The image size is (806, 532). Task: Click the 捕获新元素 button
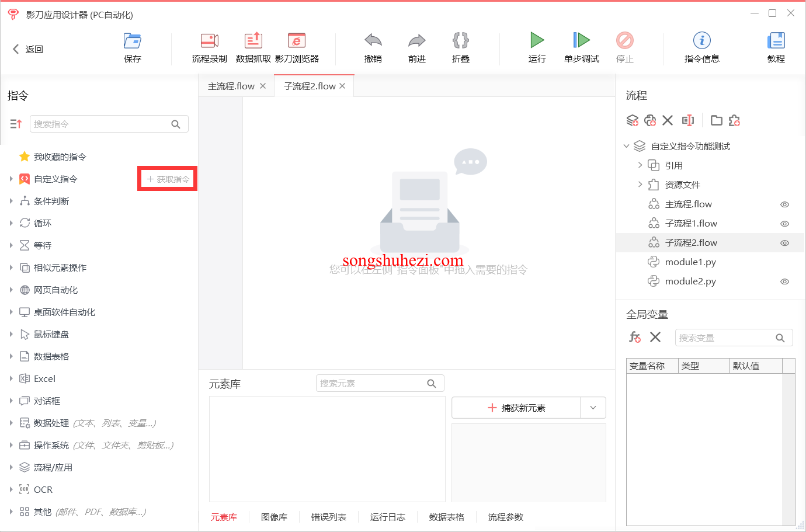[516, 408]
